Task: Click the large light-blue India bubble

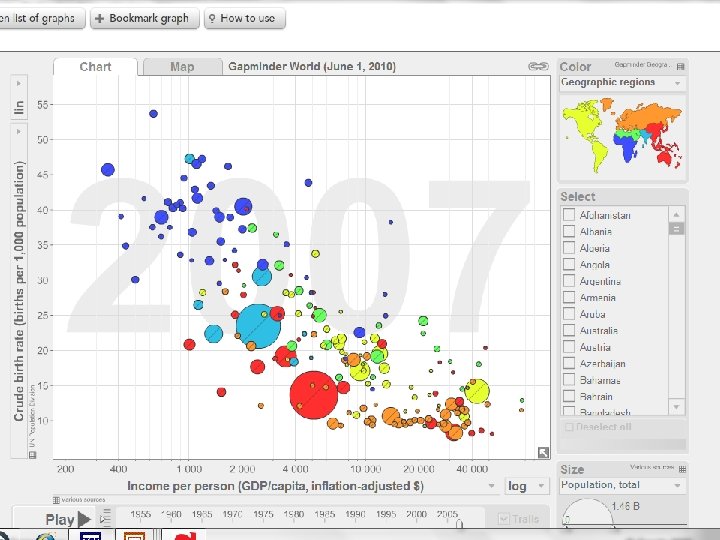Action: [x=258, y=326]
